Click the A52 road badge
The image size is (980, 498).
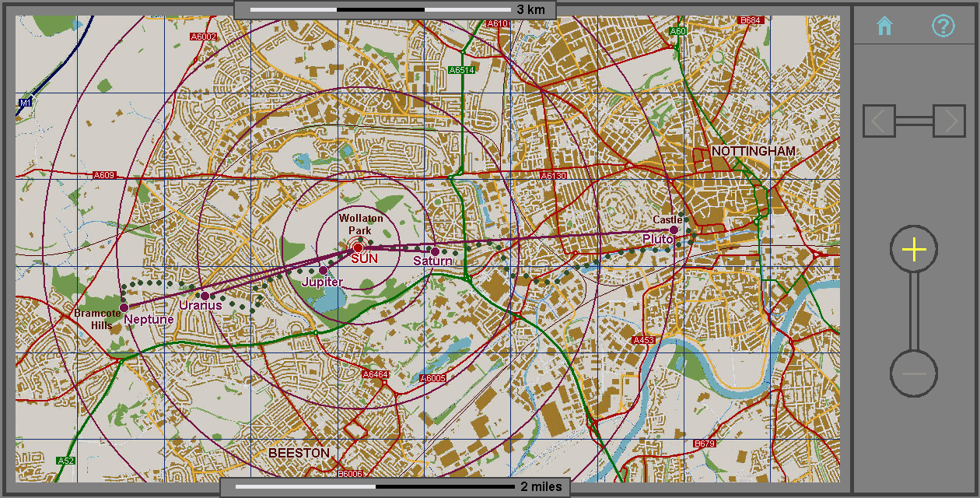pos(66,461)
